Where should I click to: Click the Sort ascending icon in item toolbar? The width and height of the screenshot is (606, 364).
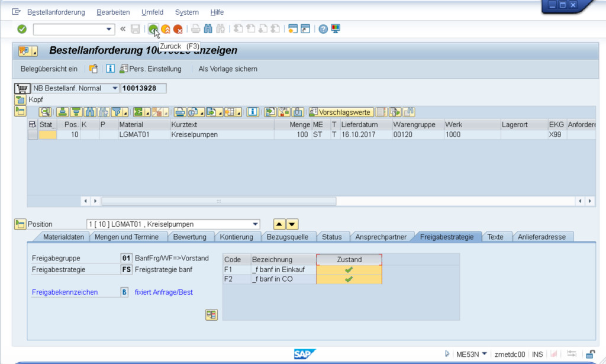[x=63, y=112]
